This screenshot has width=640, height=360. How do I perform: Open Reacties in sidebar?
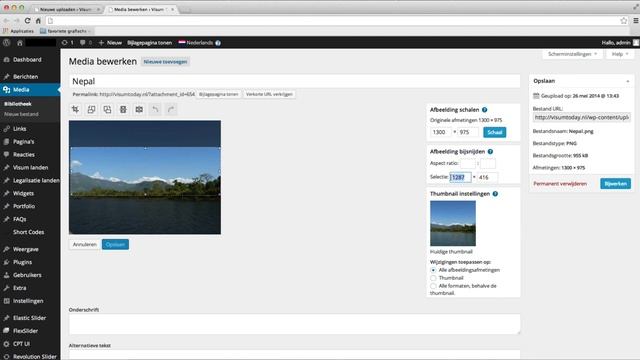[24, 155]
